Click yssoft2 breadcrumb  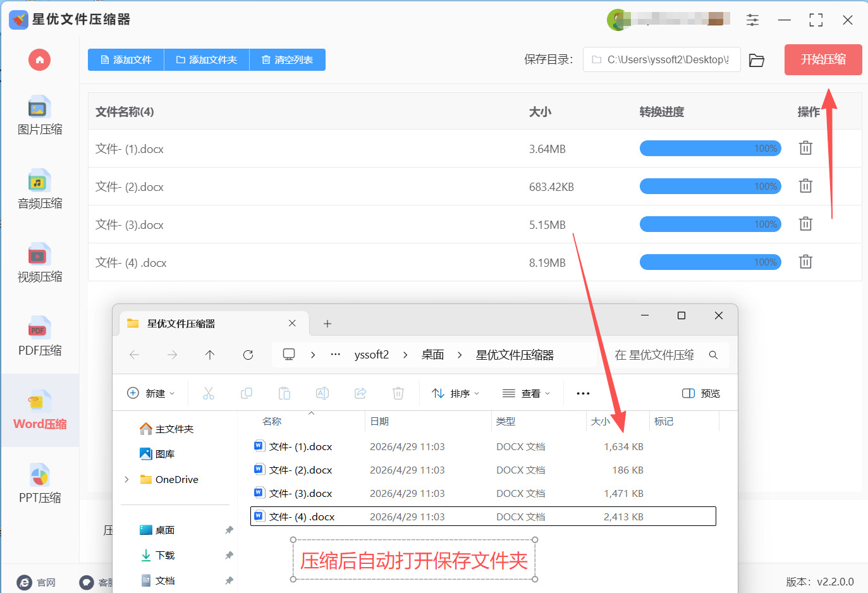pyautogui.click(x=372, y=355)
